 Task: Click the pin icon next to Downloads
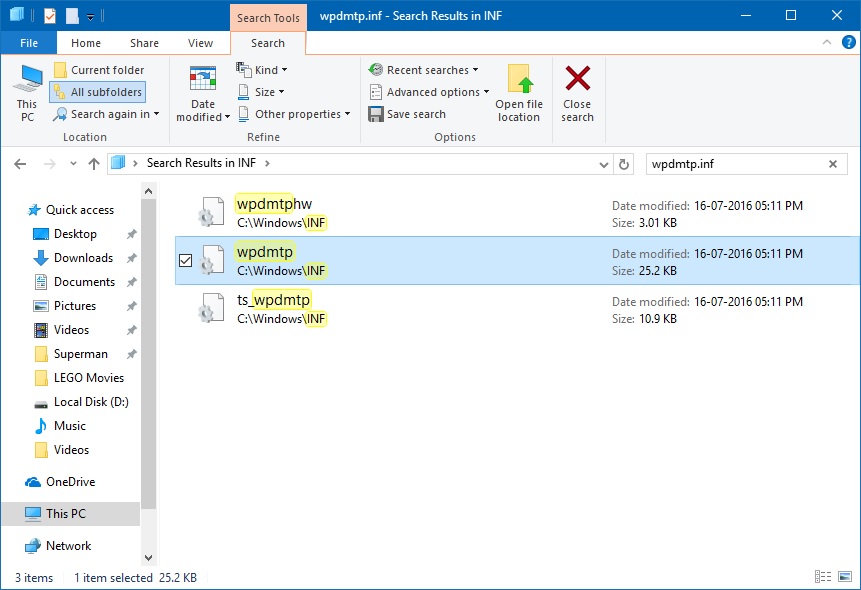coord(131,258)
